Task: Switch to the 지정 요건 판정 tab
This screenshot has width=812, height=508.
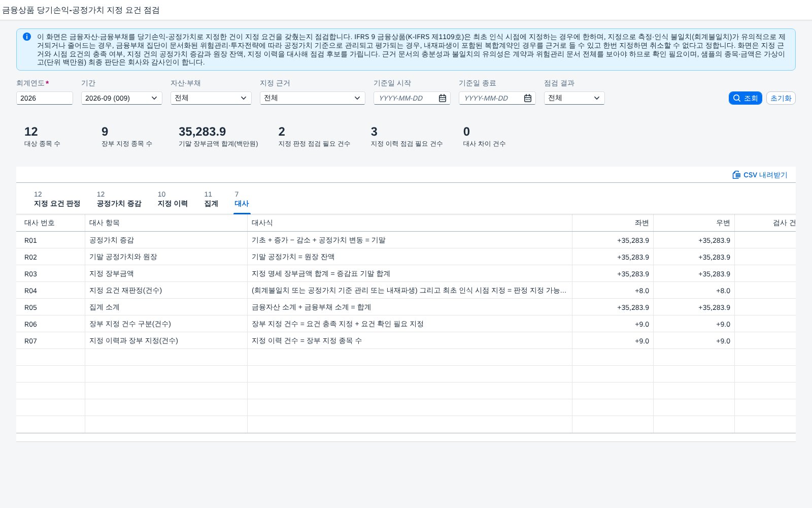Action: tap(57, 199)
